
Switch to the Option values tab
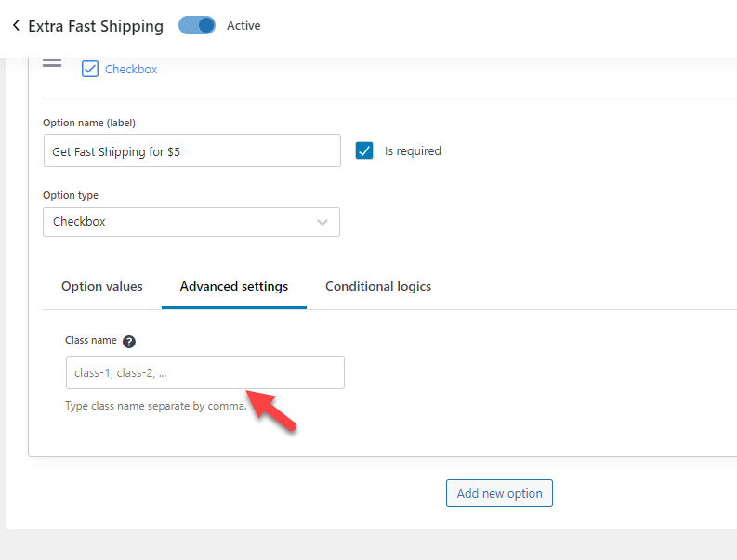[x=102, y=286]
